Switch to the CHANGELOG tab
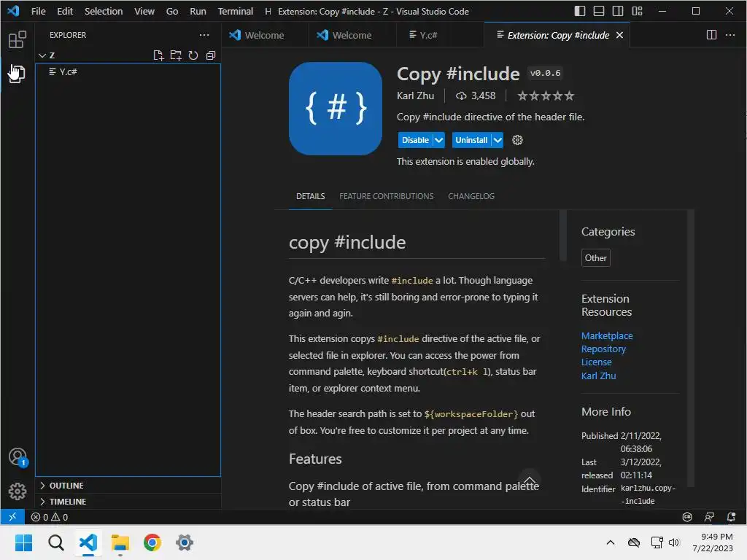The width and height of the screenshot is (747, 560). (471, 196)
